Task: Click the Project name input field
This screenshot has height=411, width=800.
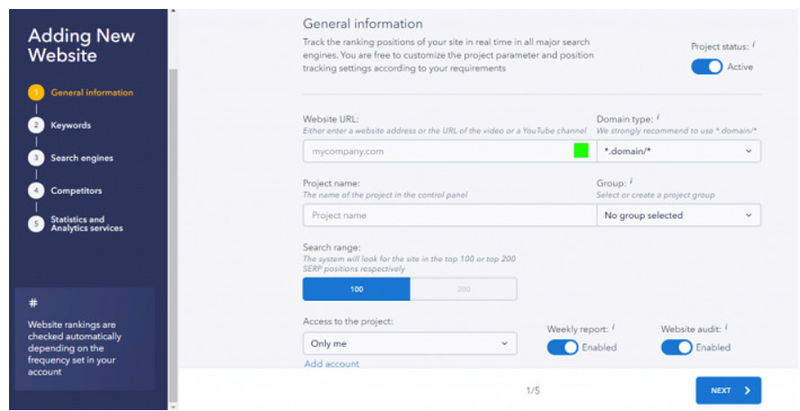Action: [449, 215]
